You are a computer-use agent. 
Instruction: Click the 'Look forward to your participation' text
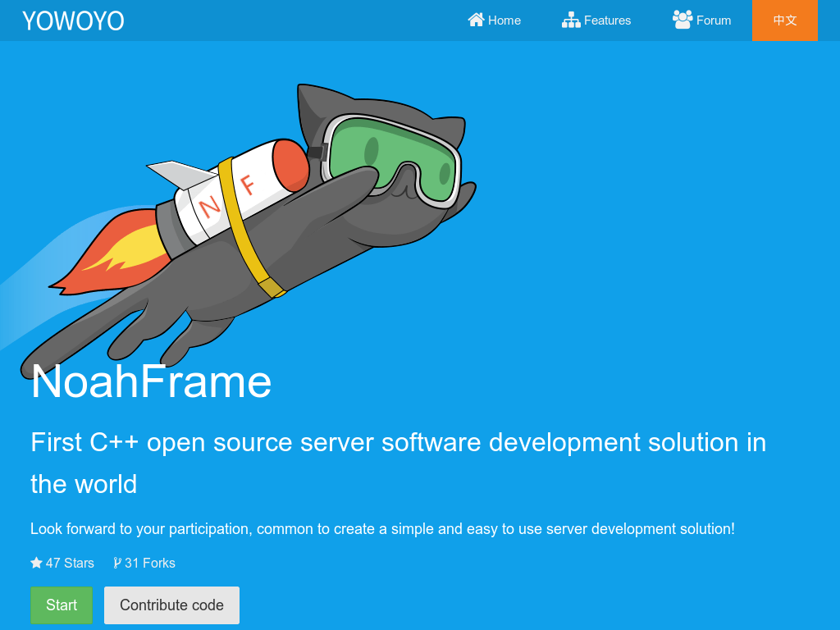[x=382, y=529]
